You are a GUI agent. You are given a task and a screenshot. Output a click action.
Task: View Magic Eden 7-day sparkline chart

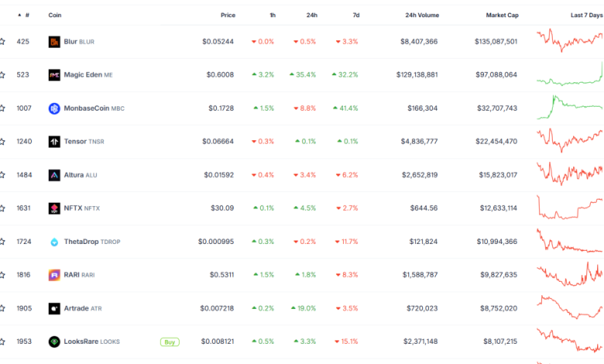(569, 75)
